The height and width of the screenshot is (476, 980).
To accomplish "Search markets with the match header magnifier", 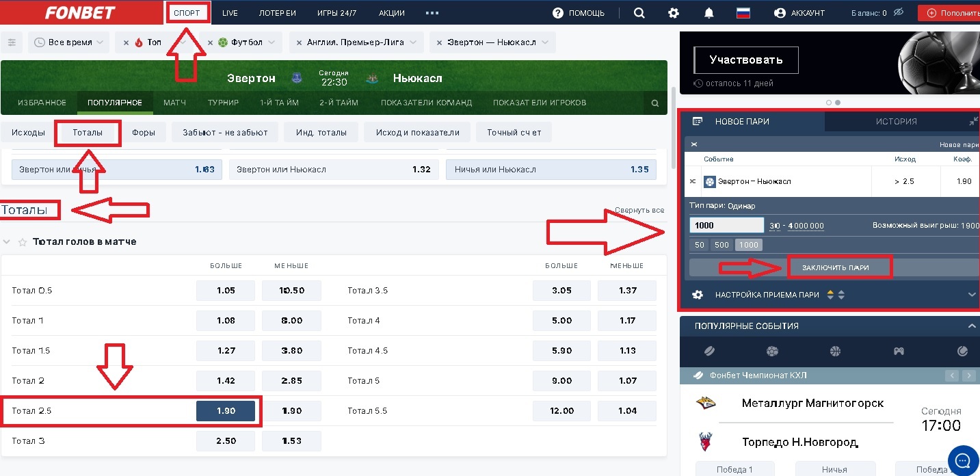I will point(655,103).
